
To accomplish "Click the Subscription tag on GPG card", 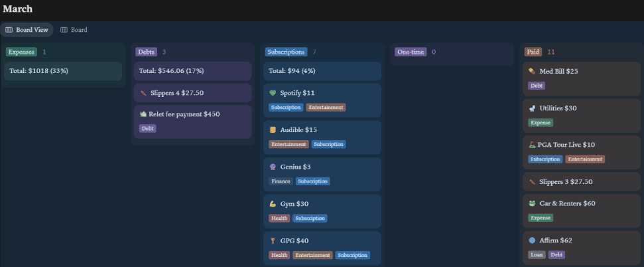I will tap(353, 256).
